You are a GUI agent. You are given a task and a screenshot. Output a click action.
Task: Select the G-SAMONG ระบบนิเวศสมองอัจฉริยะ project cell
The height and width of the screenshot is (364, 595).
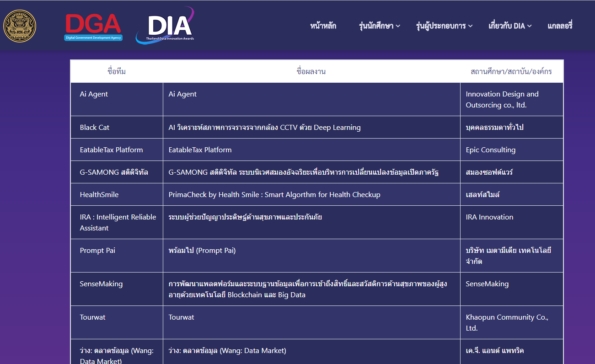311,172
